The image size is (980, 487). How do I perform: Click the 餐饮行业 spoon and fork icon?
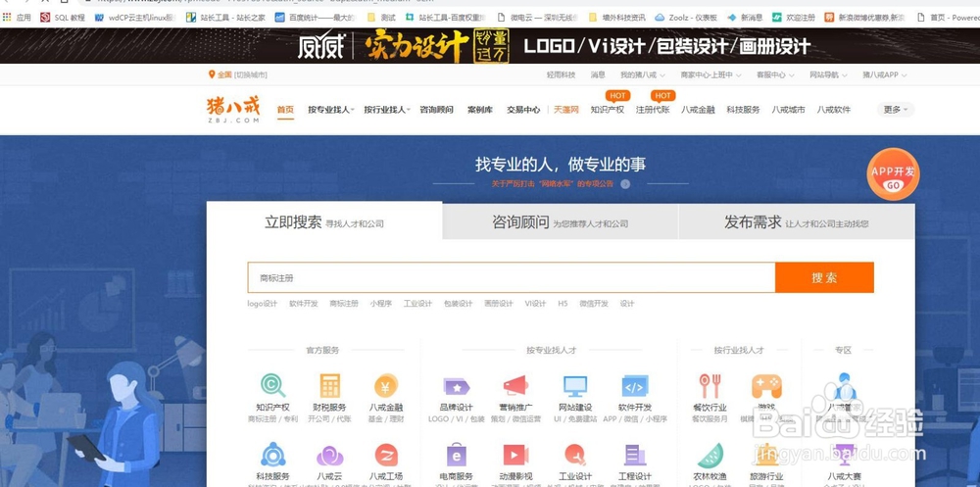coord(710,386)
